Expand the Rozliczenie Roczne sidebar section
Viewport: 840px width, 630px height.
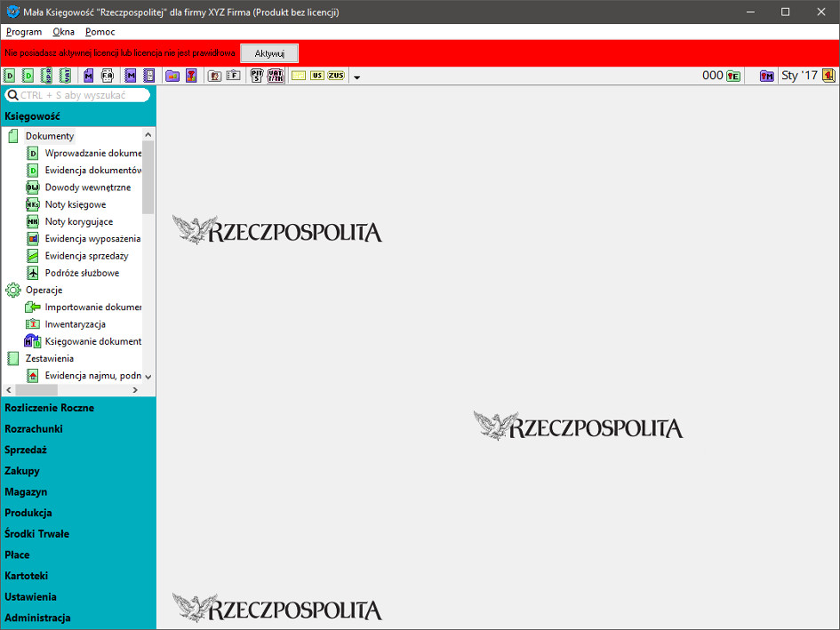(x=50, y=408)
